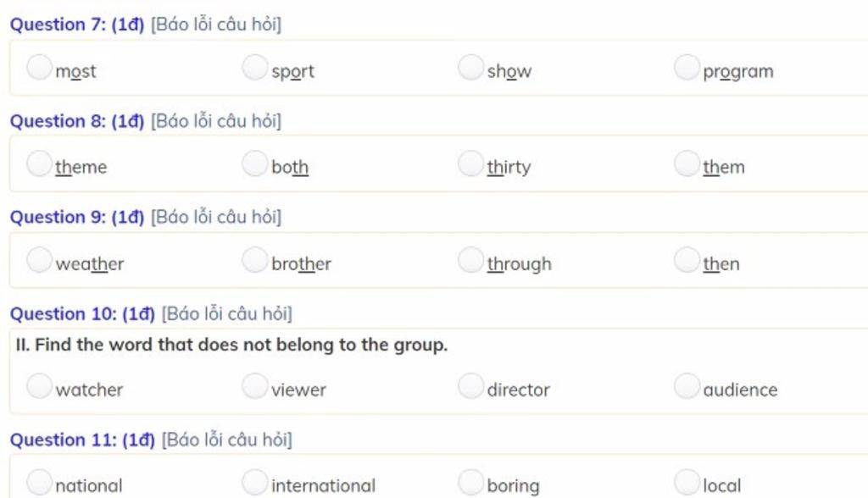Pick 'thirty' answer option
The width and height of the screenshot is (868, 498).
point(470,163)
